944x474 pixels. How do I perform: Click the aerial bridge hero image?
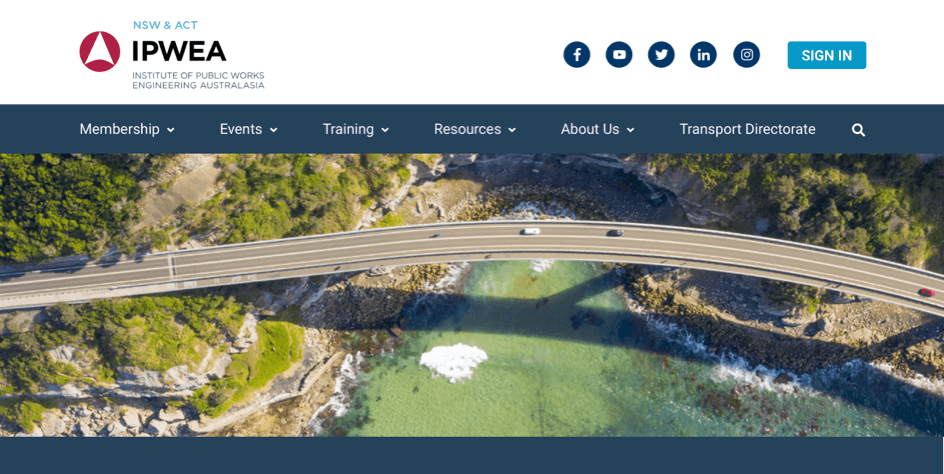click(472, 295)
